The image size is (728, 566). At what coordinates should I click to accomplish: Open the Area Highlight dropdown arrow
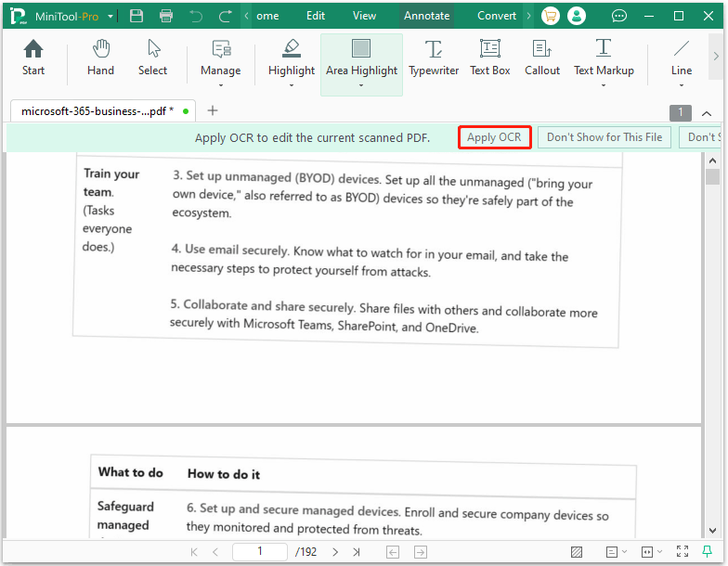(361, 85)
